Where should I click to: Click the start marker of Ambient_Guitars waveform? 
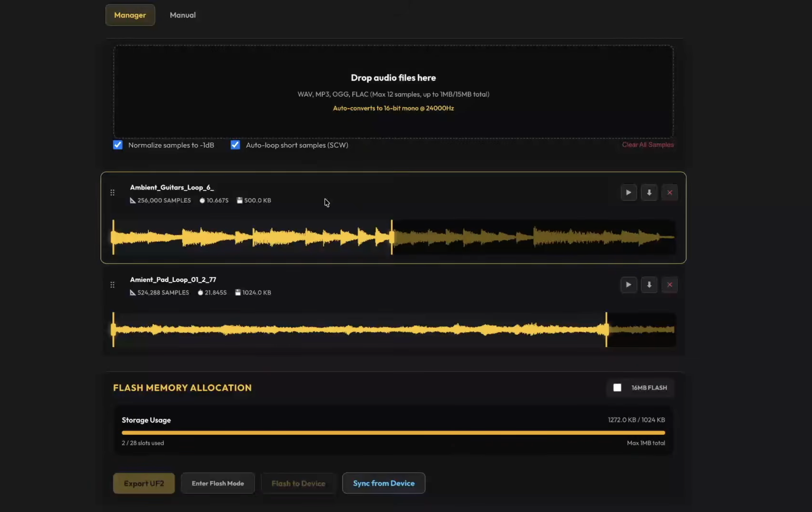click(x=113, y=237)
